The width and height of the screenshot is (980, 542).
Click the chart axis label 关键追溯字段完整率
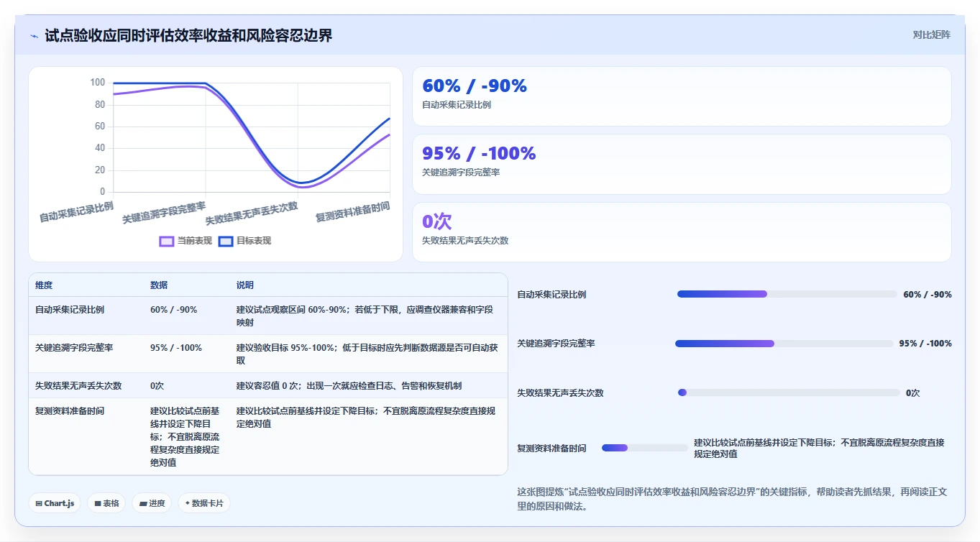pos(164,213)
